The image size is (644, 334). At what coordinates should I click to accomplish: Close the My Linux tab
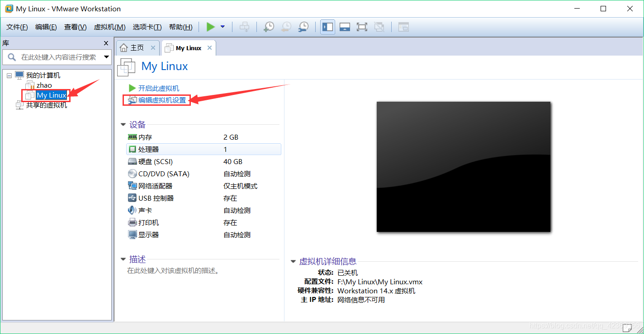point(209,47)
